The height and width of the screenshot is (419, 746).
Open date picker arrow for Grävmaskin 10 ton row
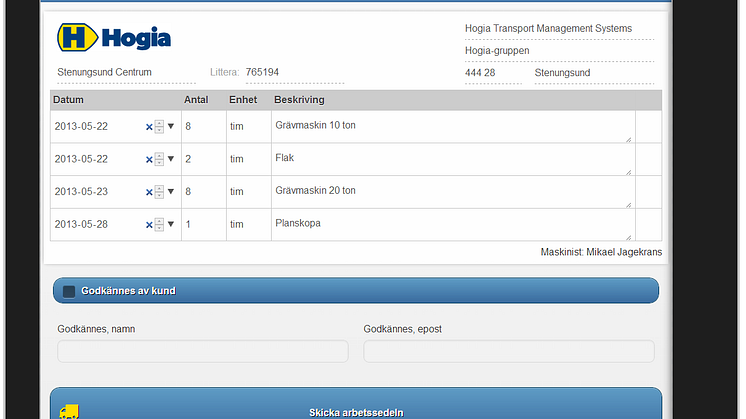pyautogui.click(x=171, y=126)
